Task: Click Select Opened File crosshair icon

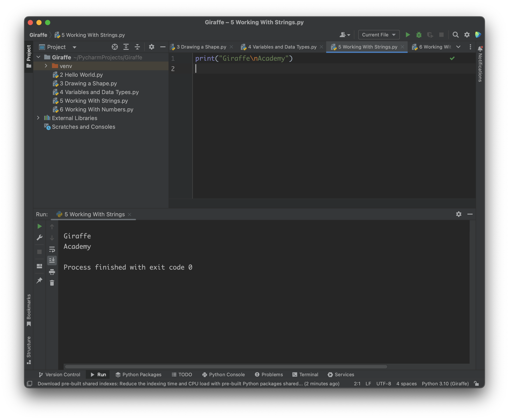Action: pos(115,47)
